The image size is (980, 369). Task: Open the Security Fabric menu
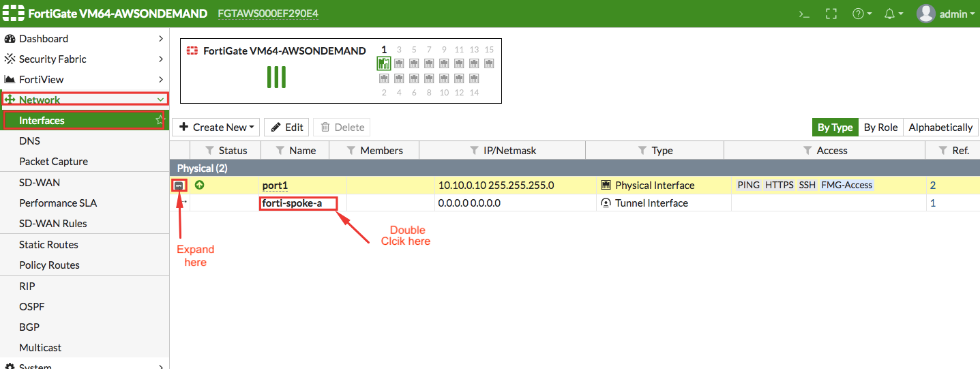coord(85,59)
